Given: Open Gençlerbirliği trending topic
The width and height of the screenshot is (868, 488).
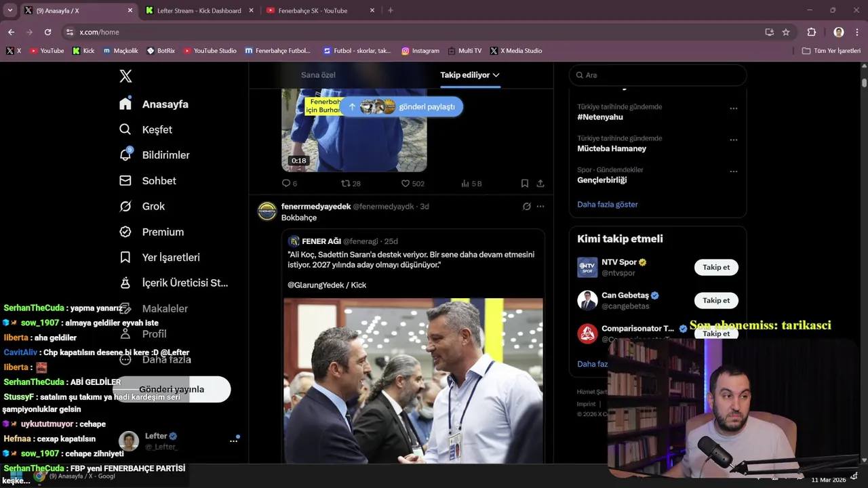Looking at the screenshot, I should pos(602,180).
